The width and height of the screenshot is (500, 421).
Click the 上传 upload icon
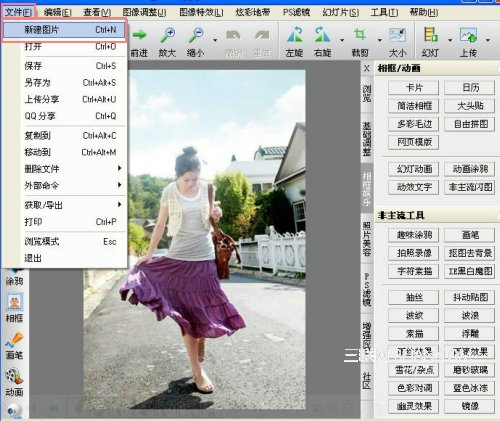click(x=468, y=35)
